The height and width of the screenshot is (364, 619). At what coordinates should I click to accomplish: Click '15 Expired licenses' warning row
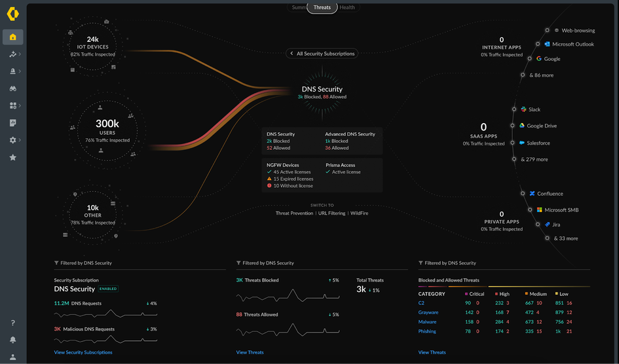(x=290, y=179)
